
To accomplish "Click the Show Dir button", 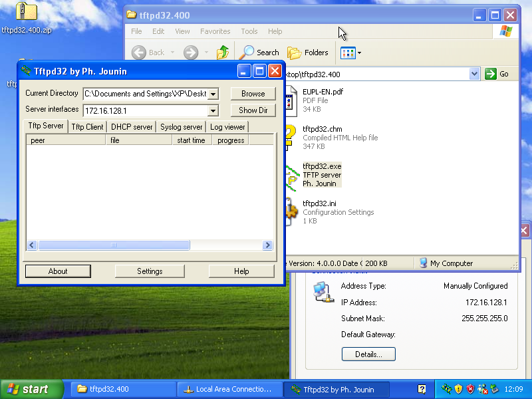I will pos(253,110).
